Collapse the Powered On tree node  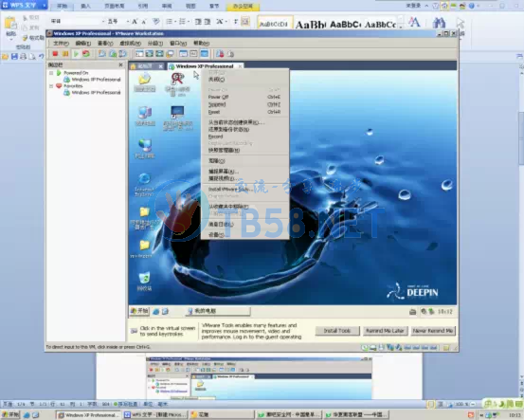[x=51, y=73]
